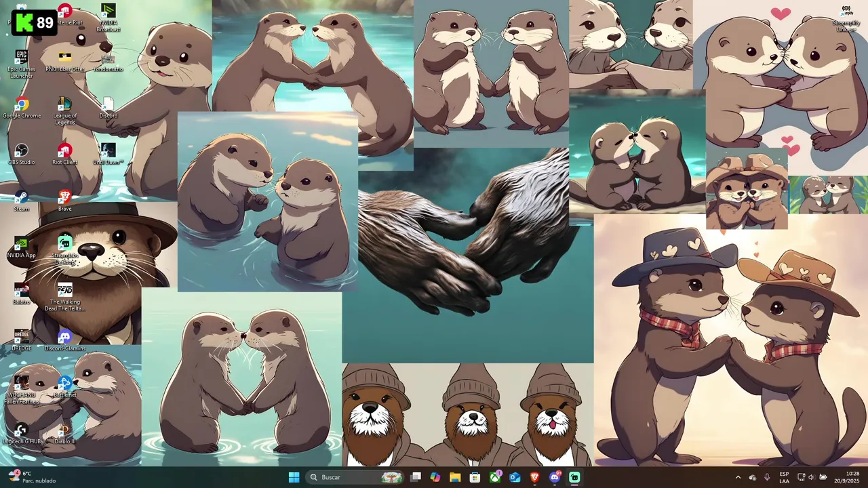The width and height of the screenshot is (868, 488).
Task: Select the Riot Client desktop icon
Action: tap(64, 155)
